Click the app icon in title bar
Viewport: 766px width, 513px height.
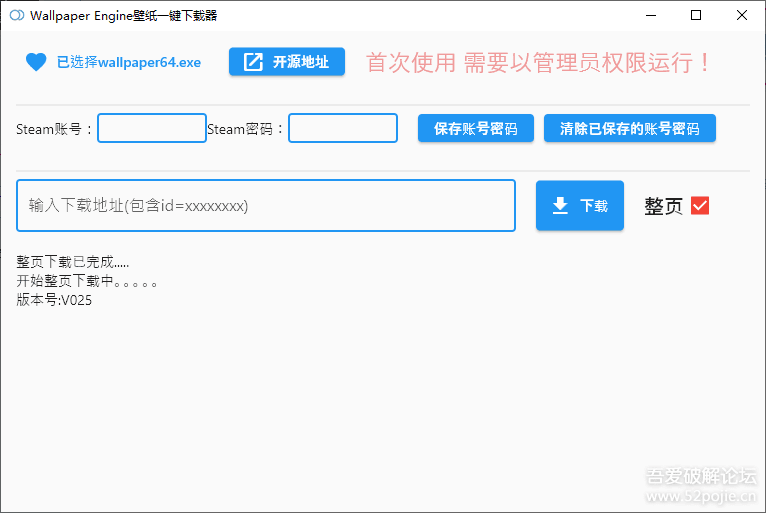(x=17, y=15)
